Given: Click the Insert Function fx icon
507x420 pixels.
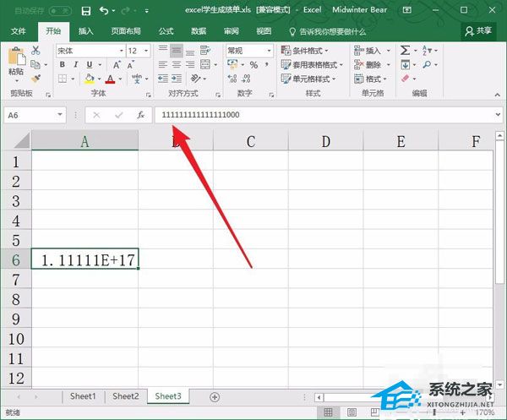Looking at the screenshot, I should (140, 115).
